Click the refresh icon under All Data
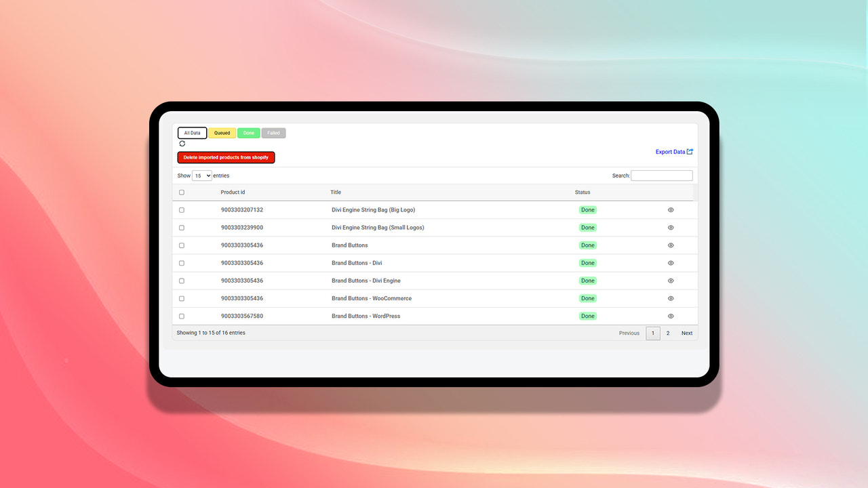This screenshot has width=868, height=488. click(x=182, y=144)
